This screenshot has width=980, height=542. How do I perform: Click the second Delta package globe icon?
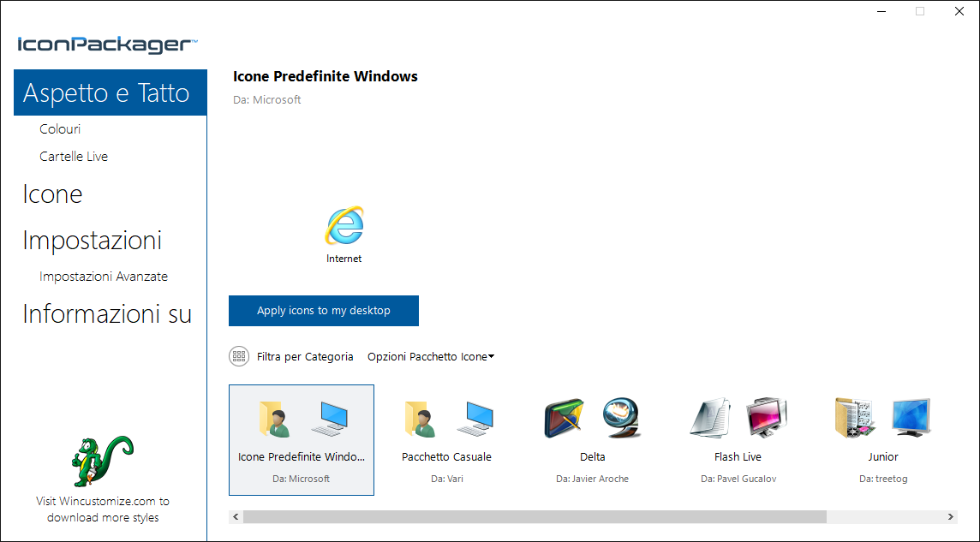[x=621, y=418]
